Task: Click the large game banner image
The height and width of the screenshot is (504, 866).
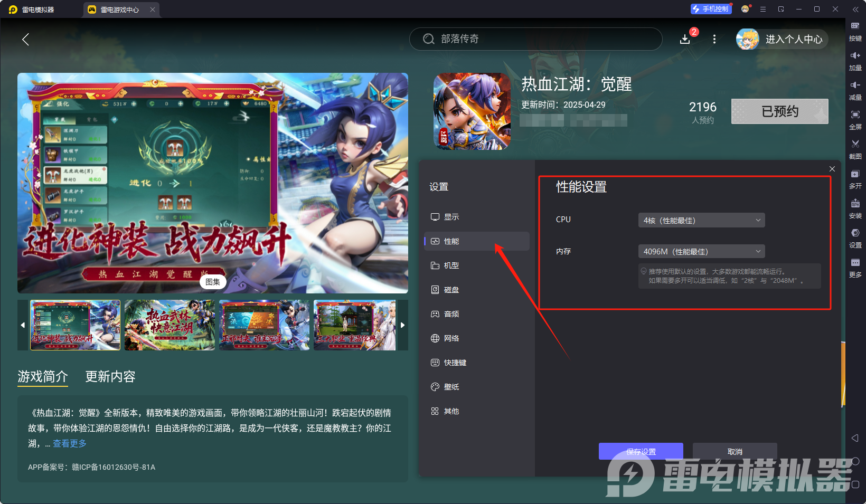Action: point(213,183)
